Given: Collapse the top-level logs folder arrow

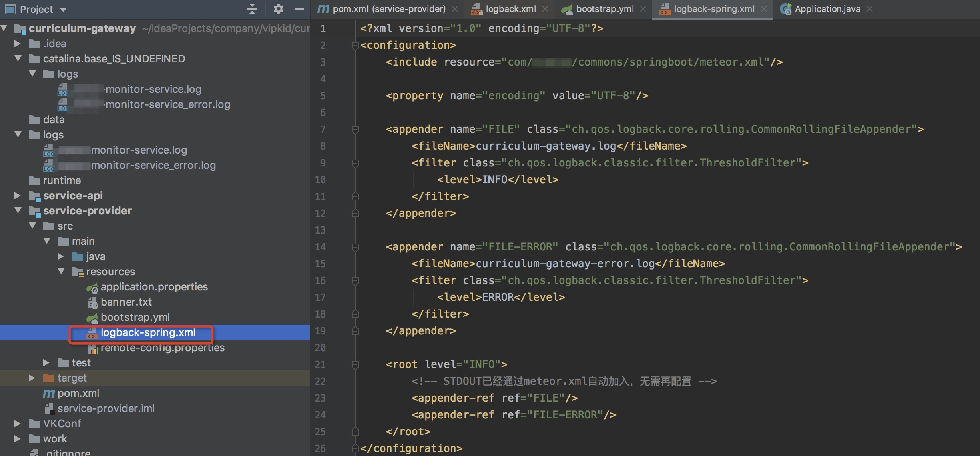Looking at the screenshot, I should (18, 134).
